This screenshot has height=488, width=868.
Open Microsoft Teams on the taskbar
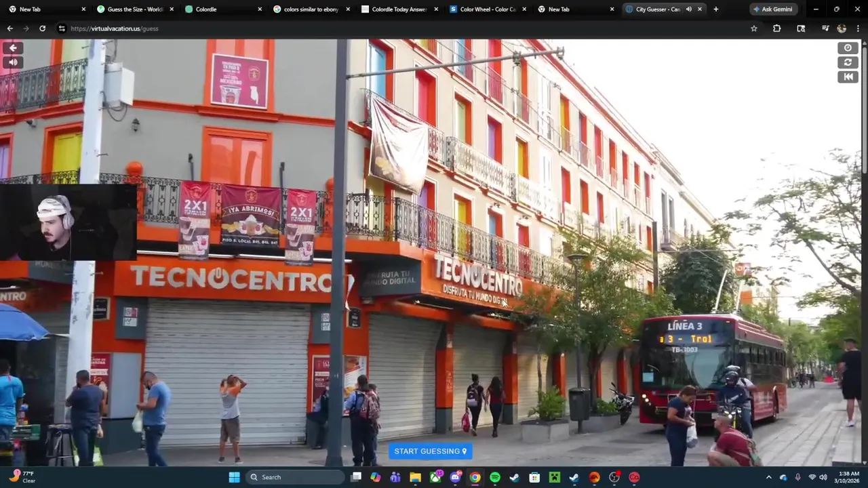click(x=395, y=477)
